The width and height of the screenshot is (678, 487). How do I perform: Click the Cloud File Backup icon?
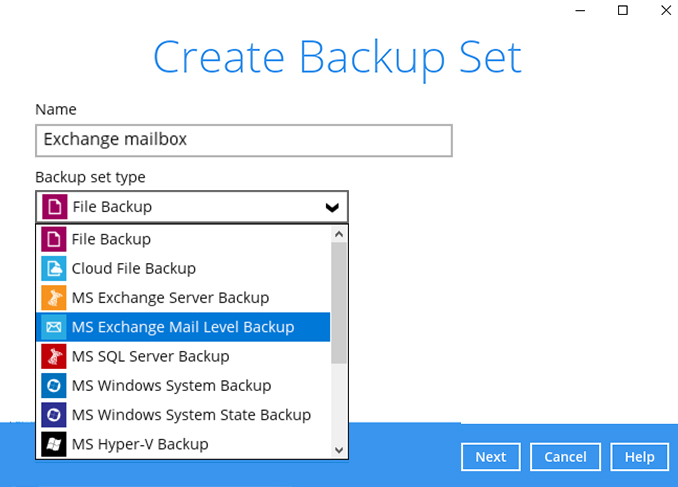point(54,269)
